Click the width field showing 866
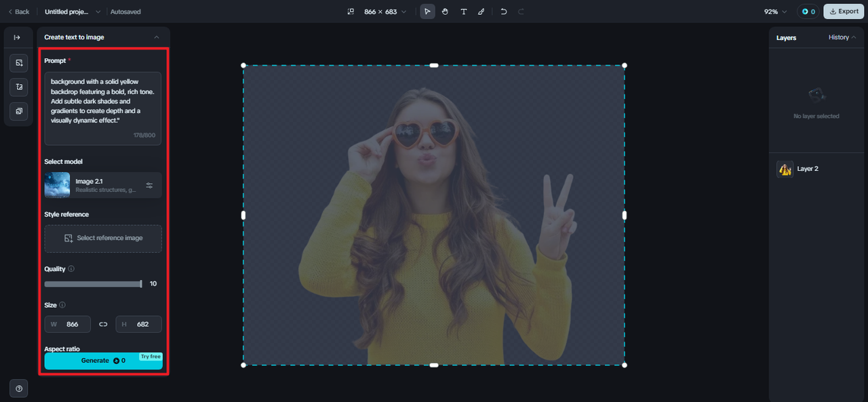Image resolution: width=868 pixels, height=402 pixels. click(67, 324)
